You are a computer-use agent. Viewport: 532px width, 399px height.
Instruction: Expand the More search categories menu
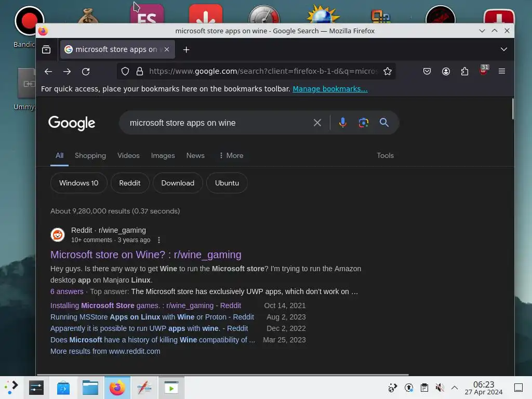click(x=231, y=155)
